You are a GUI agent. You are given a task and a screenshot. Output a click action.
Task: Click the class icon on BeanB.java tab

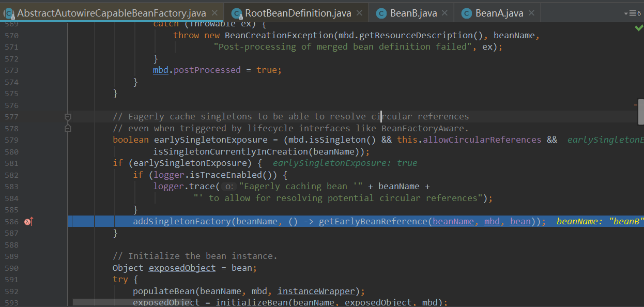coord(381,13)
